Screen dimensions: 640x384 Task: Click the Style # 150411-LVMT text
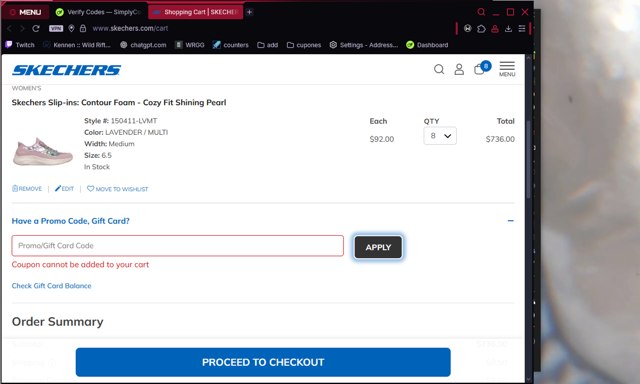coord(120,121)
